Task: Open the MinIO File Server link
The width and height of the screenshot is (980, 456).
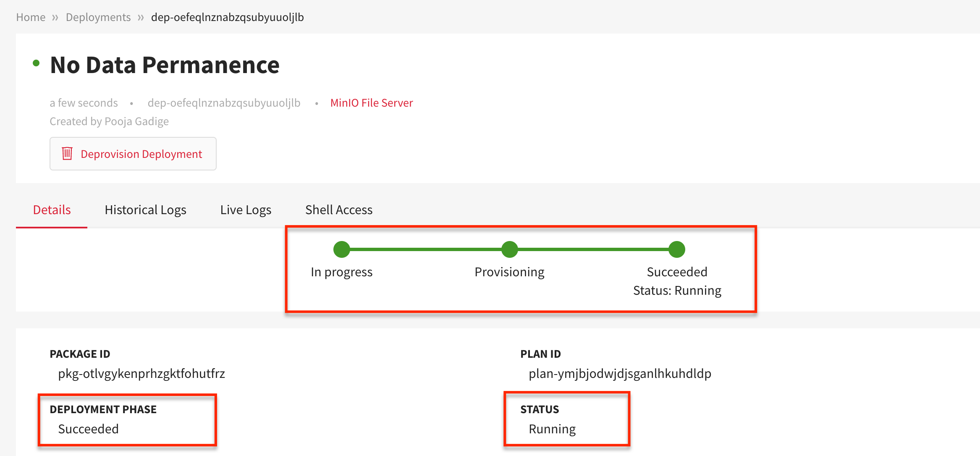Action: tap(372, 103)
